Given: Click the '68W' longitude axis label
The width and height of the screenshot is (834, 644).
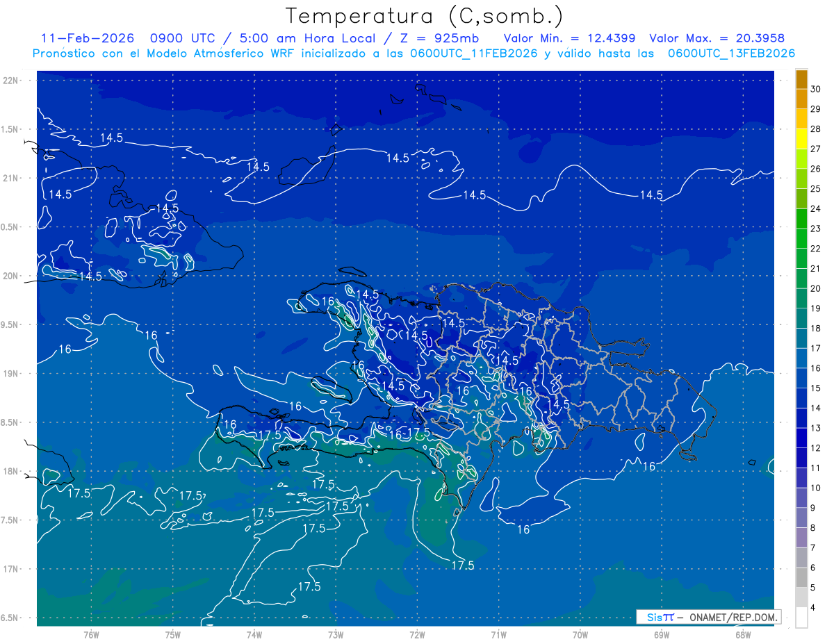Looking at the screenshot, I should point(743,634).
